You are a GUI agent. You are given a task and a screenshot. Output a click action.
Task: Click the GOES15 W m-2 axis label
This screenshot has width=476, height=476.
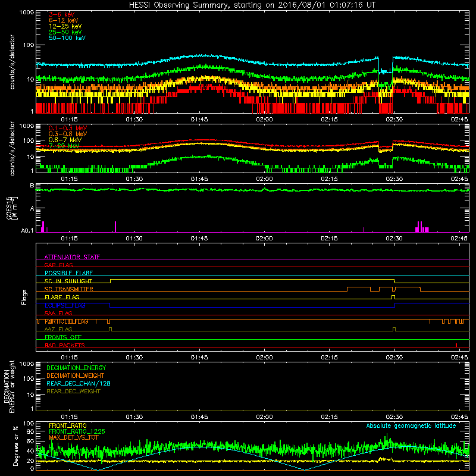[x=12, y=208]
